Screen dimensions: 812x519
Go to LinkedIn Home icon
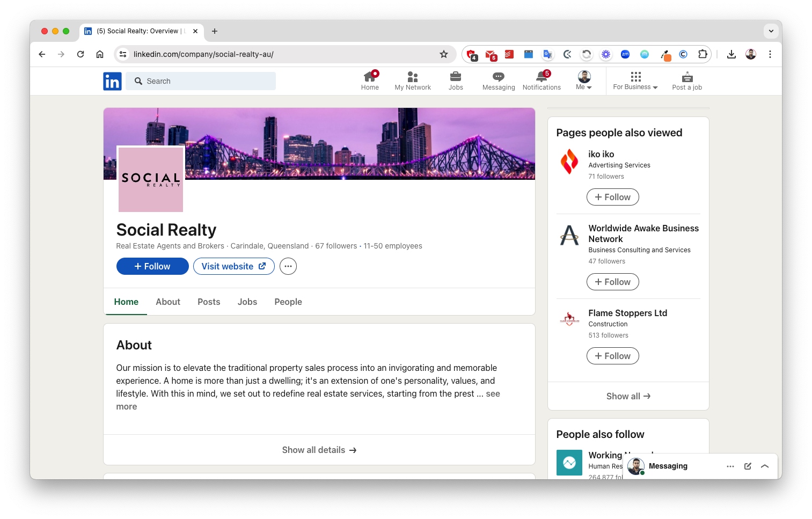(x=370, y=76)
